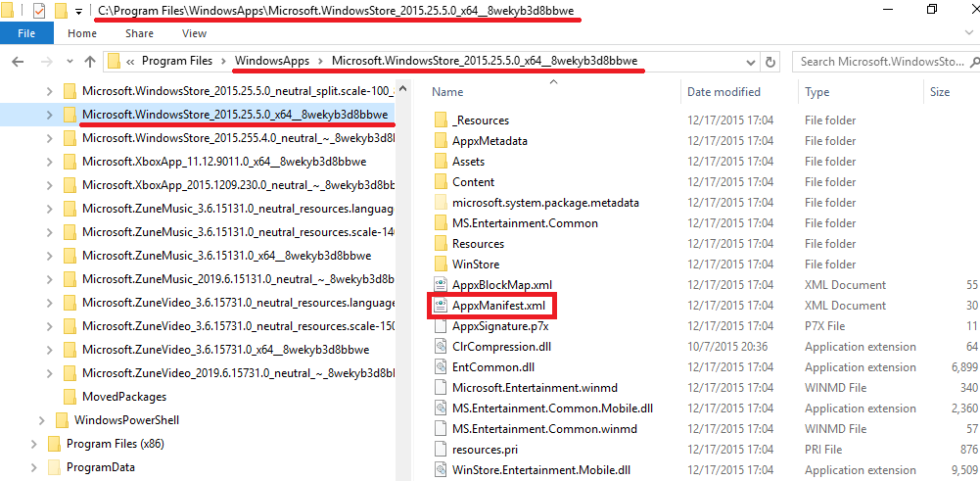
Task: Select Microsoft.ZuneVideo_2019.6.15731.0_neutral tree folder
Action: (238, 373)
